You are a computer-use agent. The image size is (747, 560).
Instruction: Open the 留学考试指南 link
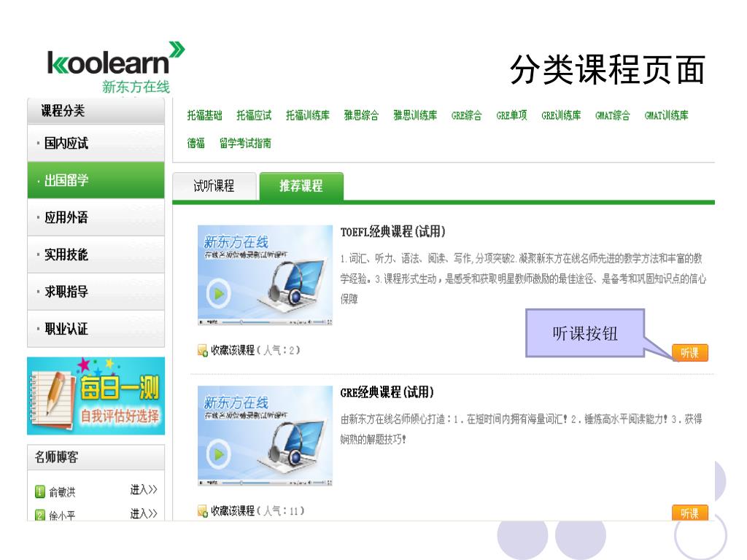(x=245, y=143)
